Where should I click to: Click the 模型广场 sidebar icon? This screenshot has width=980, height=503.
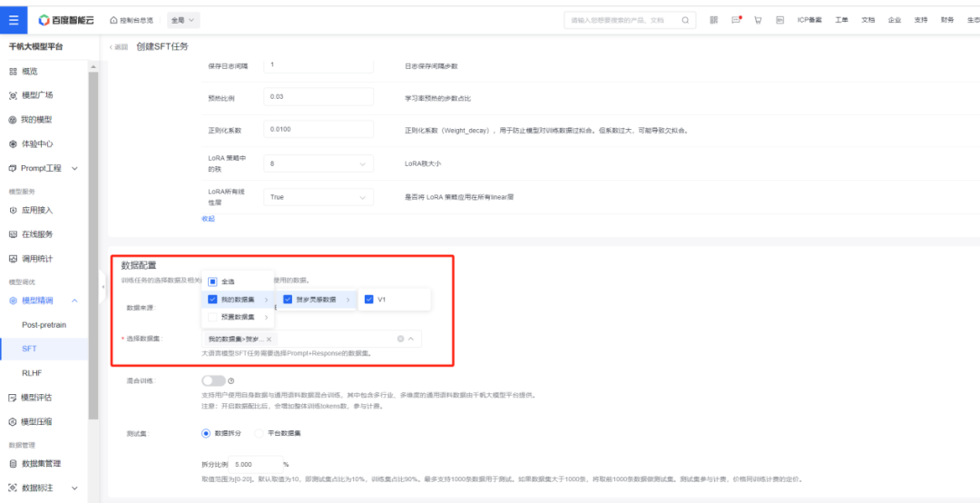[x=13, y=95]
